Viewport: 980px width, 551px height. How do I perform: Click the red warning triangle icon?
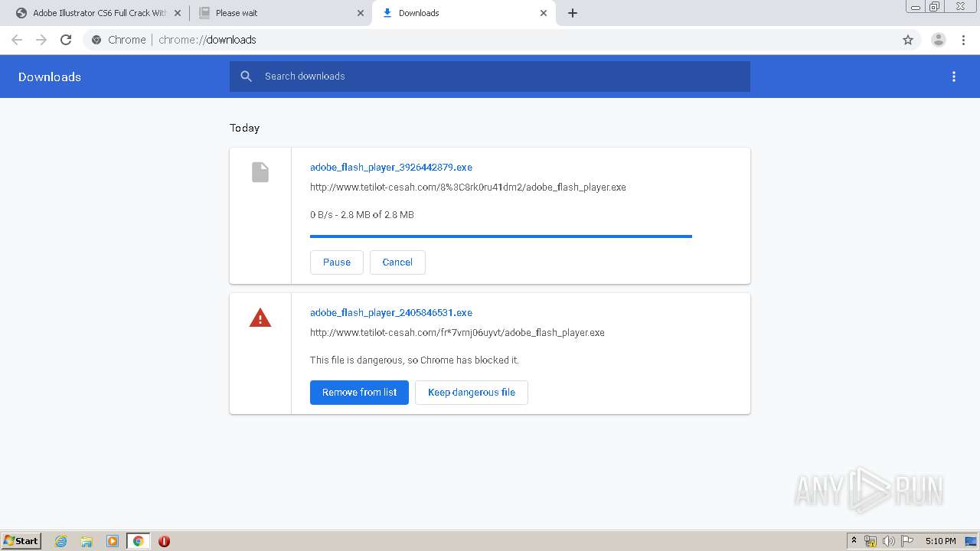[260, 318]
